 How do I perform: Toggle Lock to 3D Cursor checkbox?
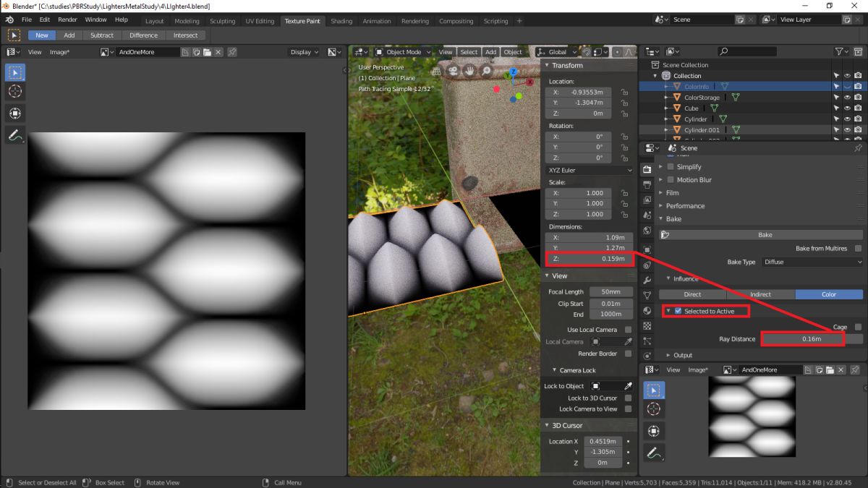pyautogui.click(x=628, y=398)
